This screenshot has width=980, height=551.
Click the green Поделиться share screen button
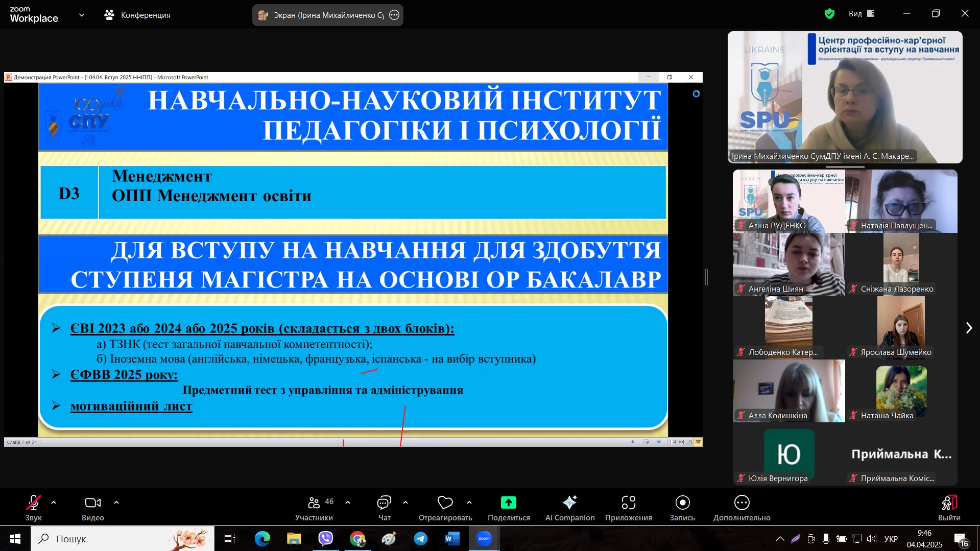[509, 508]
